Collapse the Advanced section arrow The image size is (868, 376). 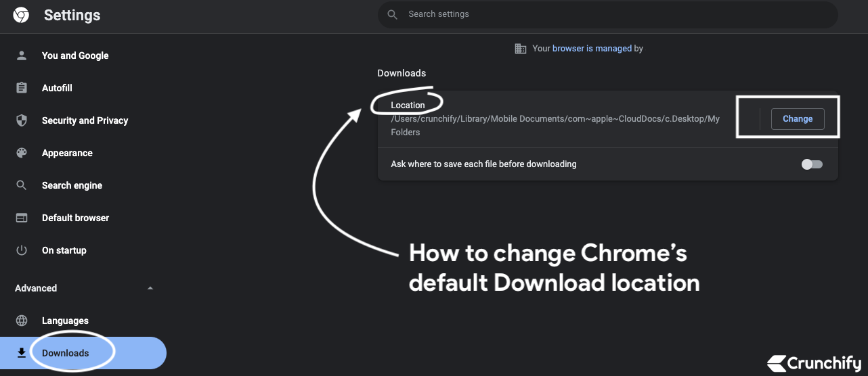click(150, 288)
